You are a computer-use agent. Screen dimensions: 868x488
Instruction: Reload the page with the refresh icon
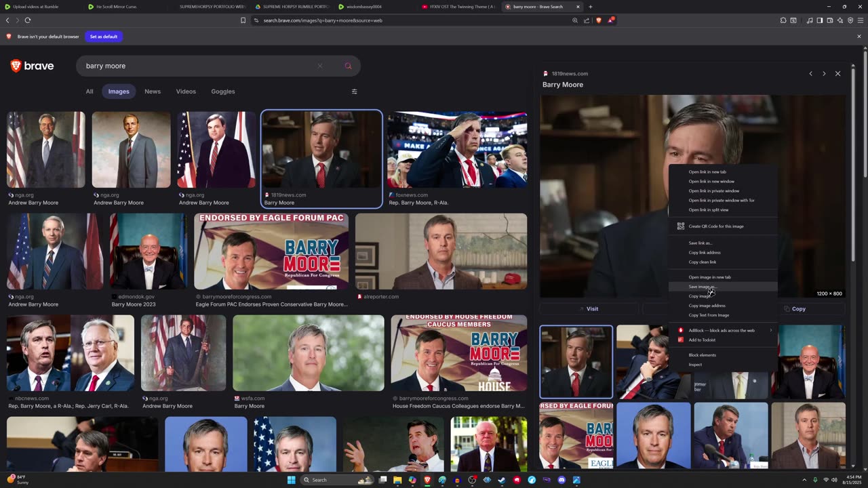(28, 20)
